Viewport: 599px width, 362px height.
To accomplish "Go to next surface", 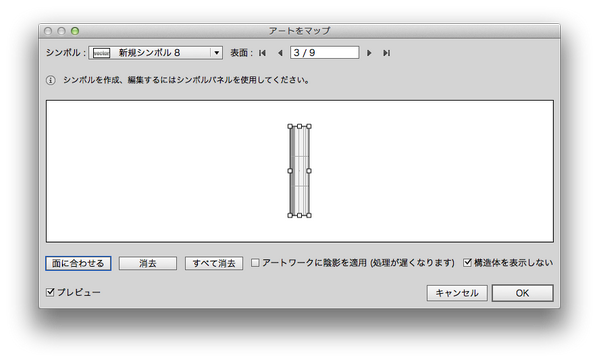I will pyautogui.click(x=369, y=53).
